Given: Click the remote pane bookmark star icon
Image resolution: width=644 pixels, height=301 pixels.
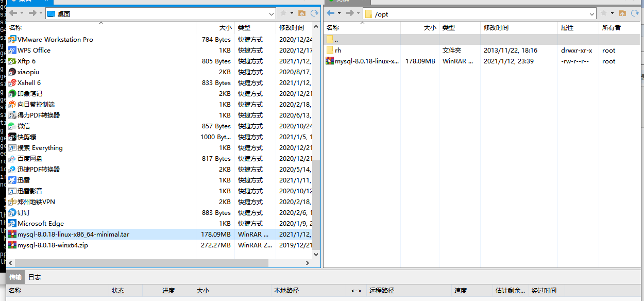Looking at the screenshot, I should coord(604,13).
